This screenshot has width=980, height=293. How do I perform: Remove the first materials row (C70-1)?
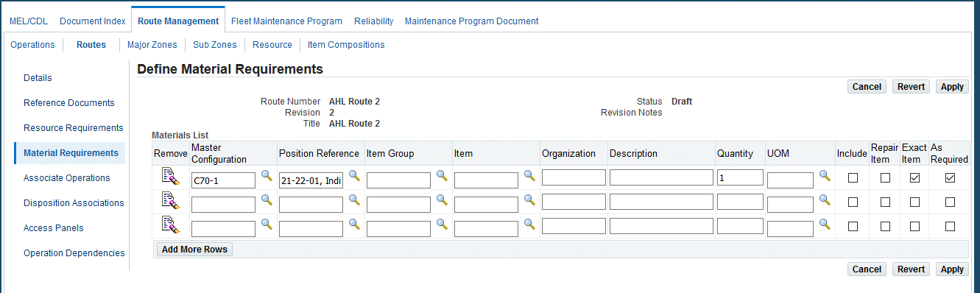[170, 177]
